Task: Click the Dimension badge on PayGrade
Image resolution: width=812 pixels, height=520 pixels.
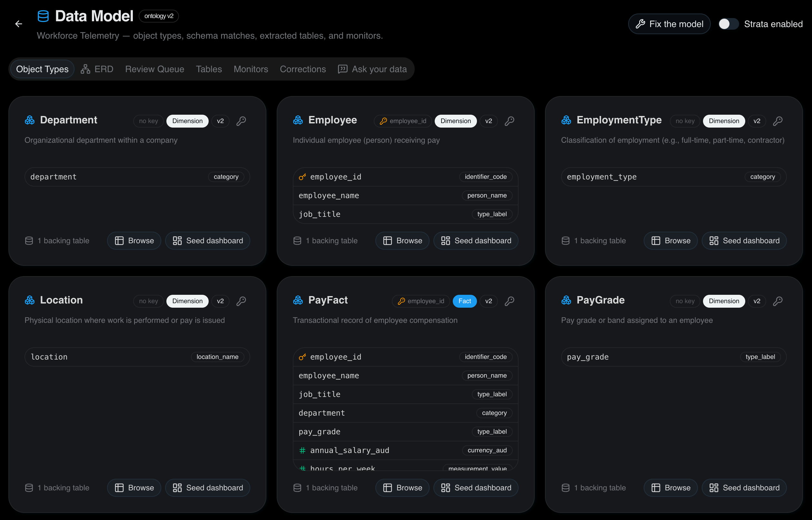Action: pos(724,301)
